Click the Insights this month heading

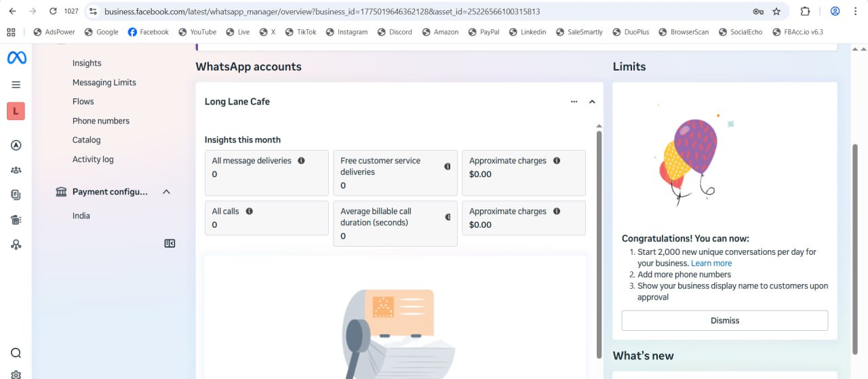point(243,140)
